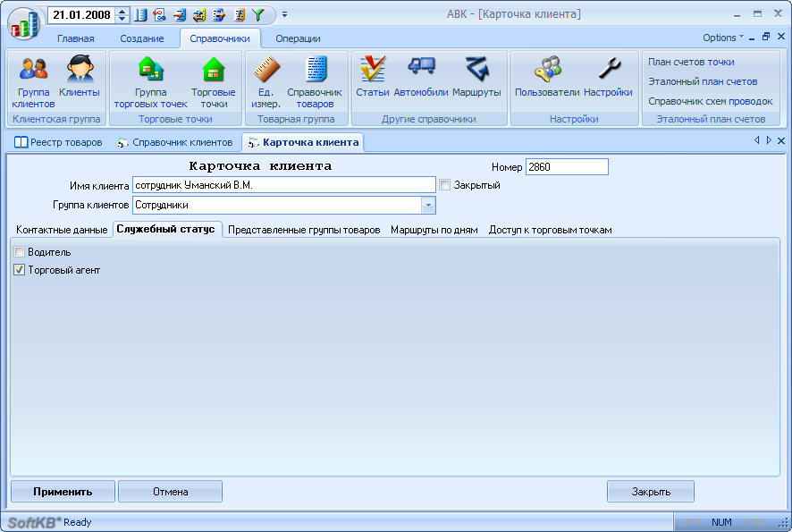This screenshot has height=532, width=792.
Task: Open the Пользователи users icon
Action: click(547, 77)
